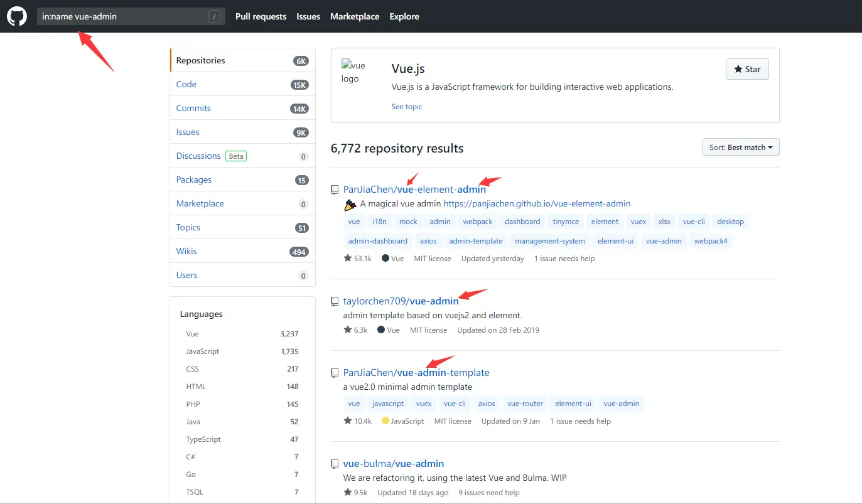This screenshot has width=862, height=504.
Task: Click the slash shortcut key icon in search
Action: coord(215,17)
